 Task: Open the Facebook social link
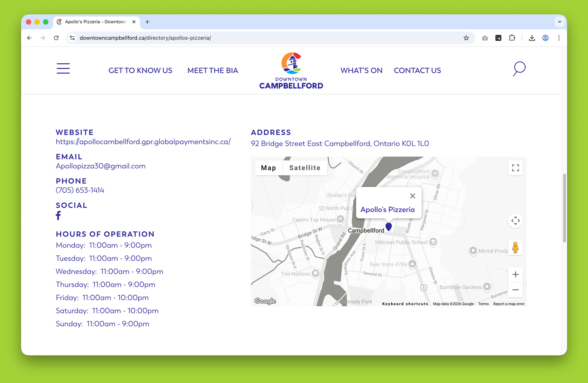pyautogui.click(x=58, y=216)
